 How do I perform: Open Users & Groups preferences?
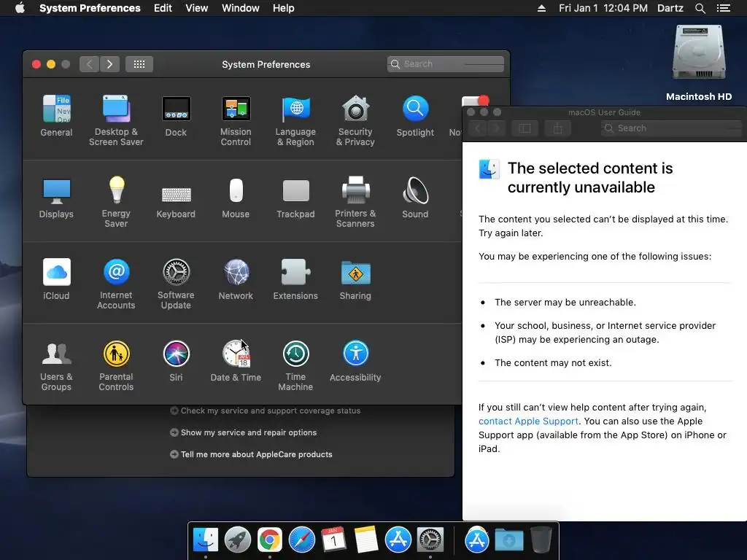click(x=56, y=366)
